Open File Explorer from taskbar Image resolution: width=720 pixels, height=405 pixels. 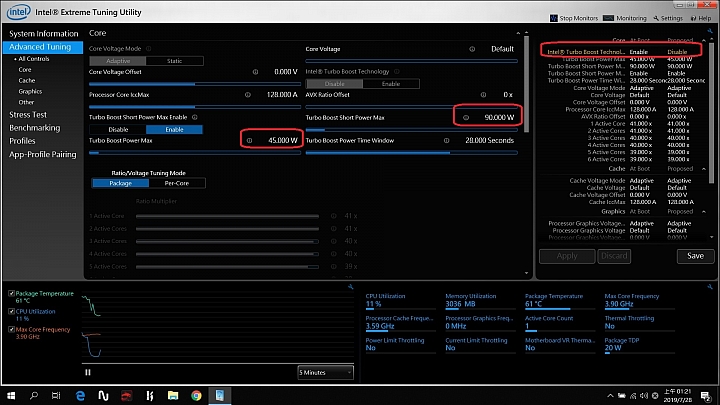click(173, 395)
